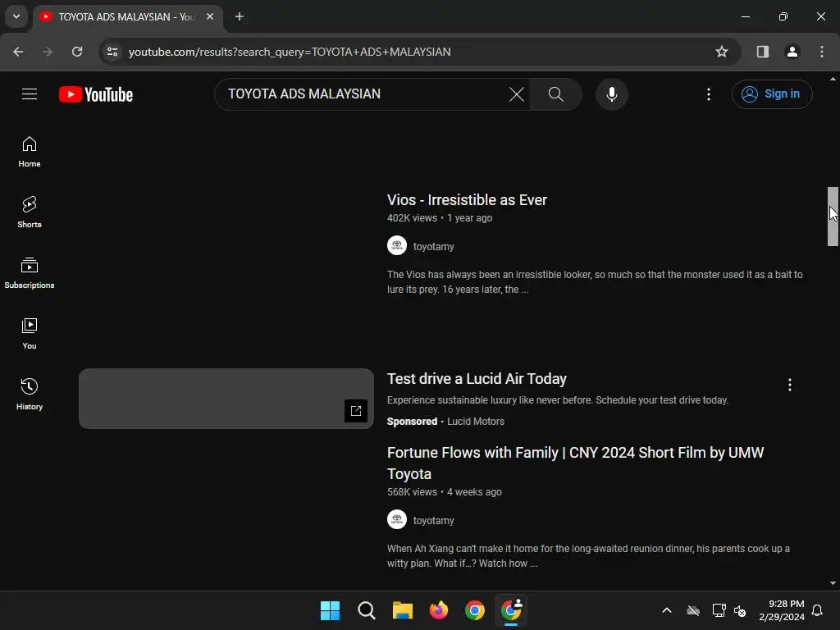Click the YouTube logo
The image size is (840, 630).
(96, 94)
